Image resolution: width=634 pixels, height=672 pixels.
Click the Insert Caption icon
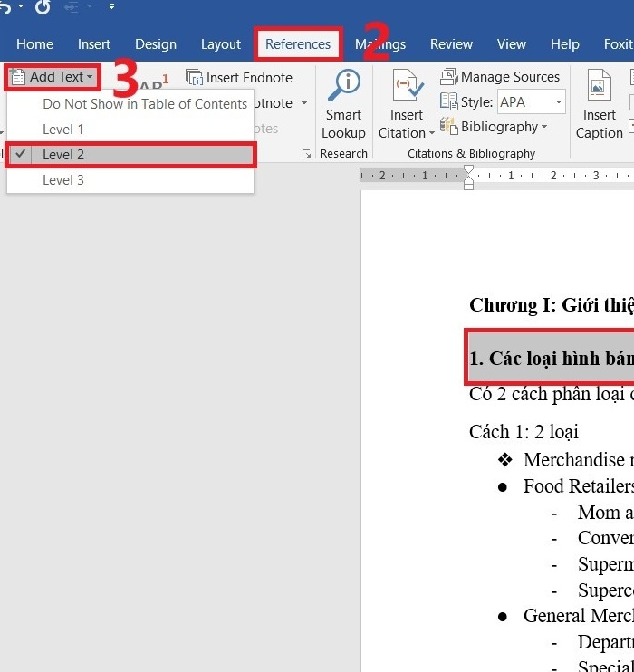click(x=599, y=85)
